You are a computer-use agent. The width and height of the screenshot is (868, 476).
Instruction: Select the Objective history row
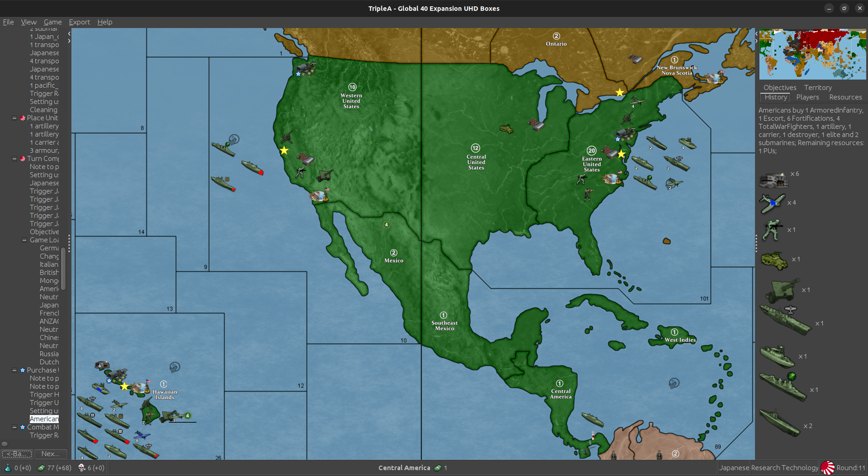[44, 232]
